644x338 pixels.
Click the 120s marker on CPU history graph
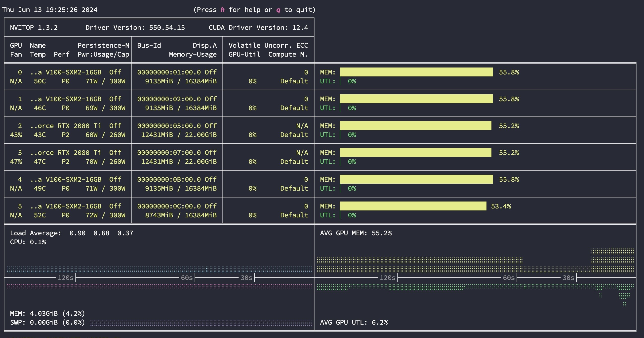point(66,278)
